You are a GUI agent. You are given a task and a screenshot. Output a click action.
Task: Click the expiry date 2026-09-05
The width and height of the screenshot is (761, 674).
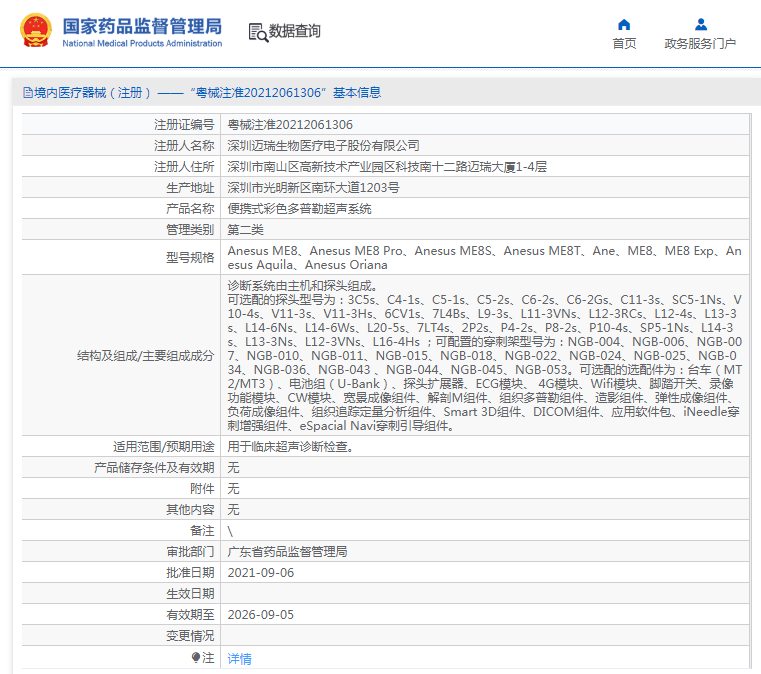point(261,615)
